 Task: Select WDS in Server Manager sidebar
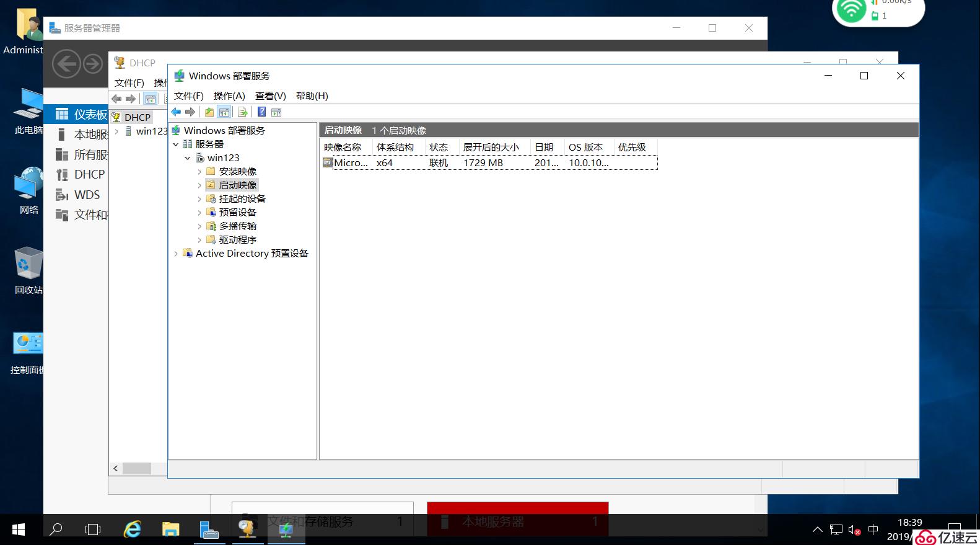pyautogui.click(x=77, y=195)
